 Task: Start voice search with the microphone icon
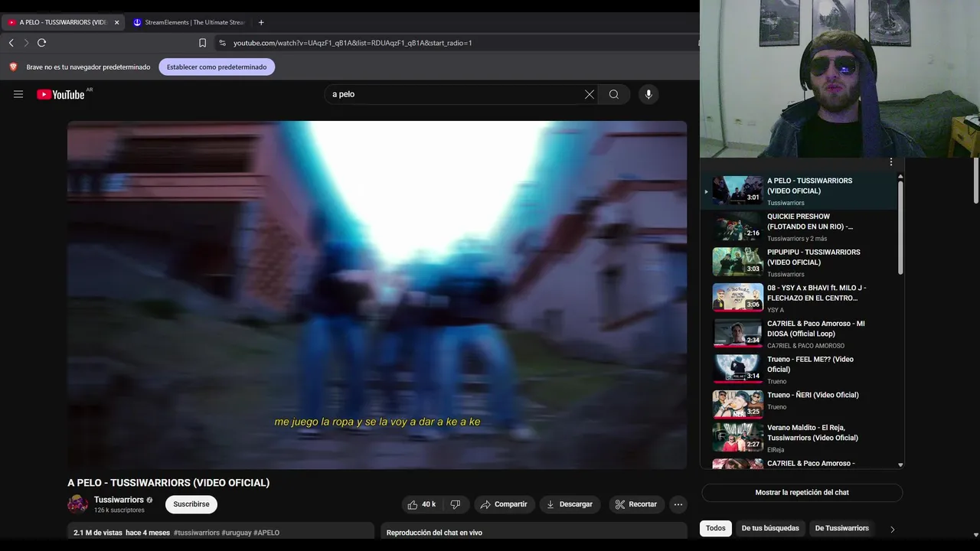(x=648, y=94)
